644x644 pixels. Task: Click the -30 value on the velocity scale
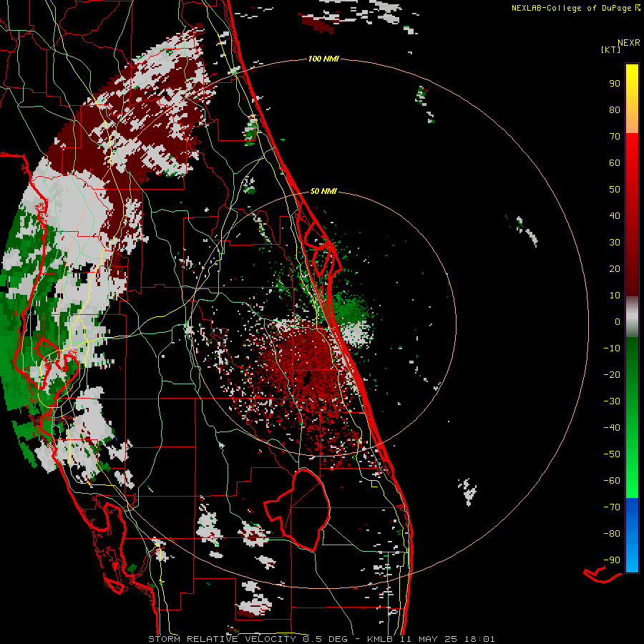612,401
